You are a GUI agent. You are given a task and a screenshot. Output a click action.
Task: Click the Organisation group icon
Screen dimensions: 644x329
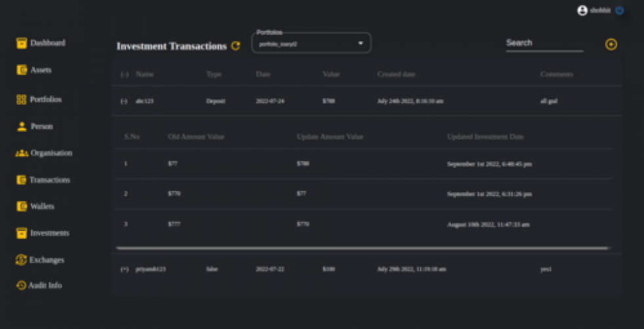[22, 153]
